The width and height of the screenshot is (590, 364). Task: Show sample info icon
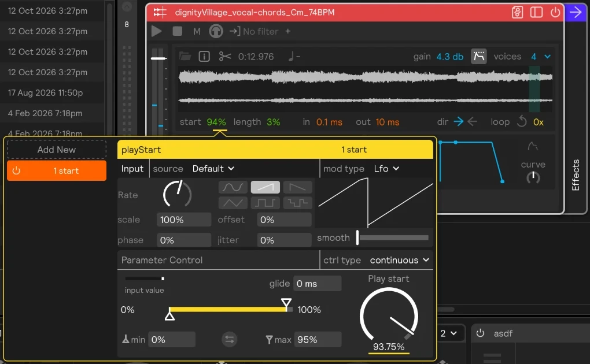pyautogui.click(x=204, y=57)
